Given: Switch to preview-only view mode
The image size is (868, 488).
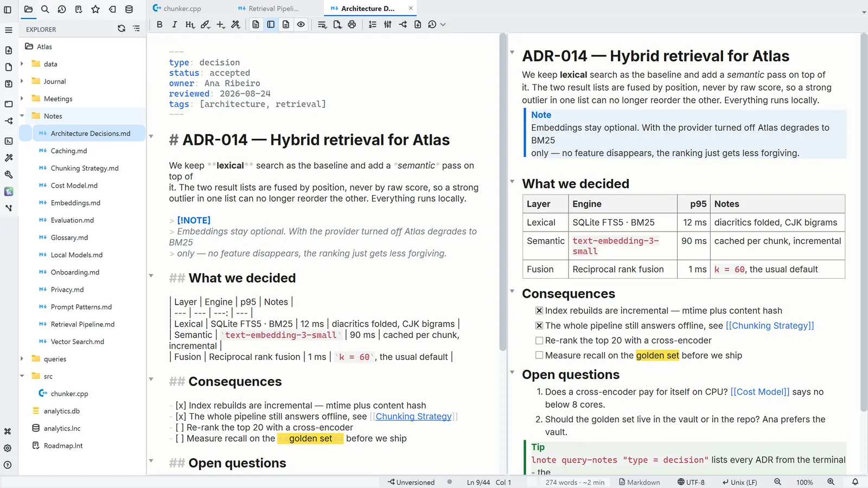Looking at the screenshot, I should [286, 24].
